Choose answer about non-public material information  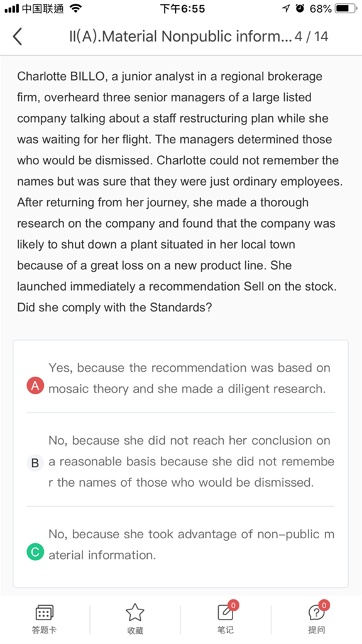pos(191,545)
